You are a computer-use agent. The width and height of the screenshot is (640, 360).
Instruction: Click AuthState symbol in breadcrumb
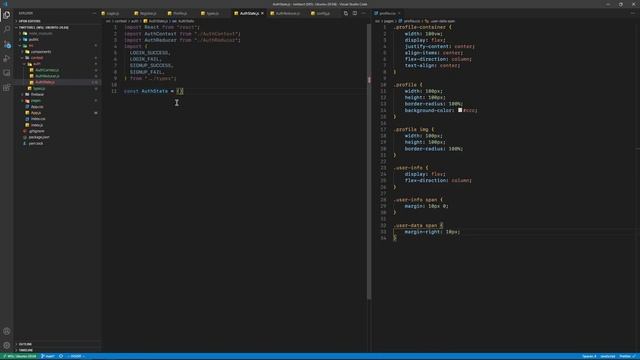185,21
